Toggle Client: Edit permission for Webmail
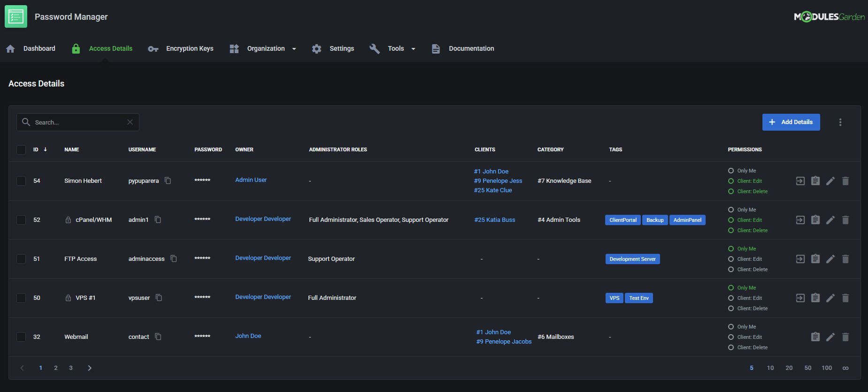Viewport: 868px width, 392px height. point(731,337)
